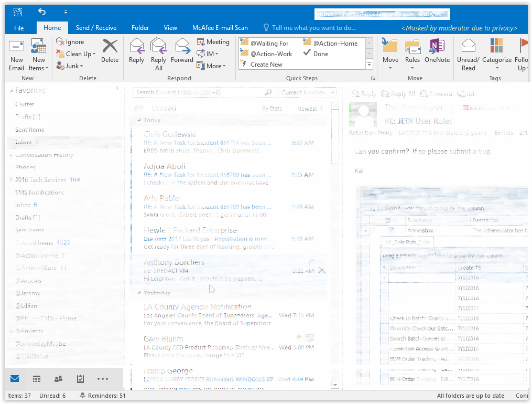
Task: Open the Categorize color menu
Action: 497,55
